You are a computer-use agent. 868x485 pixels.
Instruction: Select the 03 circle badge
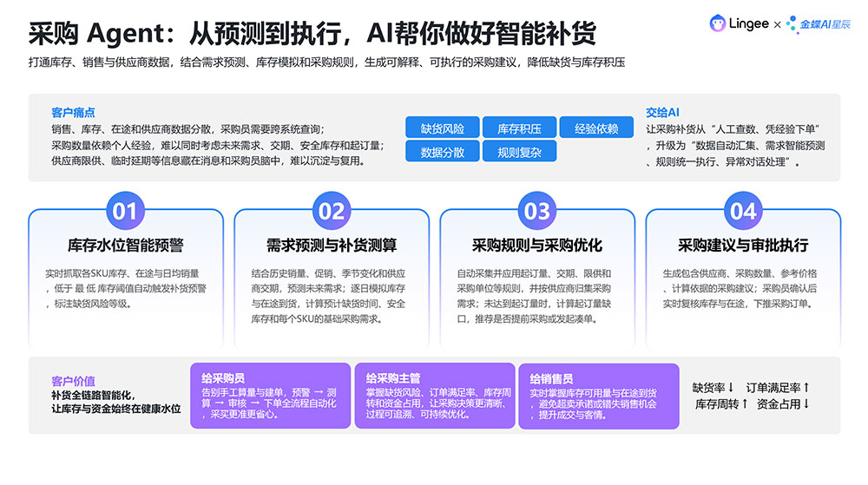[537, 211]
